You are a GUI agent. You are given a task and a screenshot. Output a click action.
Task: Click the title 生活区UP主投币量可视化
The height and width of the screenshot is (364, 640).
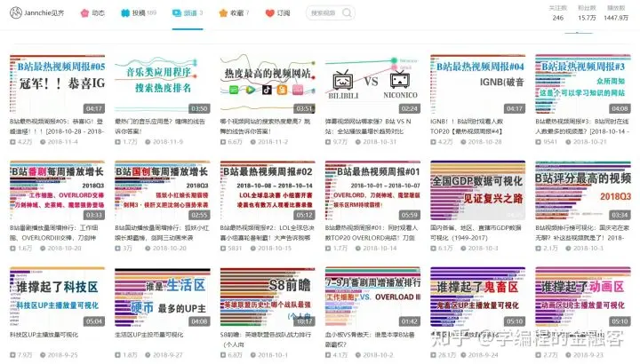pyautogui.click(x=149, y=335)
